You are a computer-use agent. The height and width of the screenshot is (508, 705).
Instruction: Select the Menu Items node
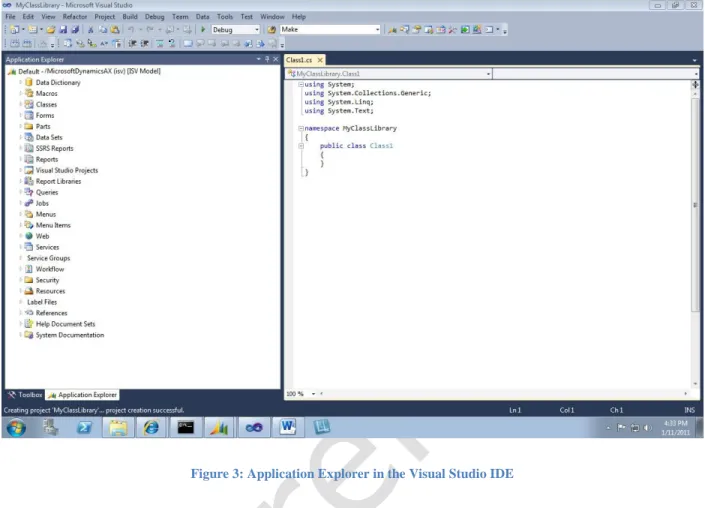pyautogui.click(x=53, y=225)
